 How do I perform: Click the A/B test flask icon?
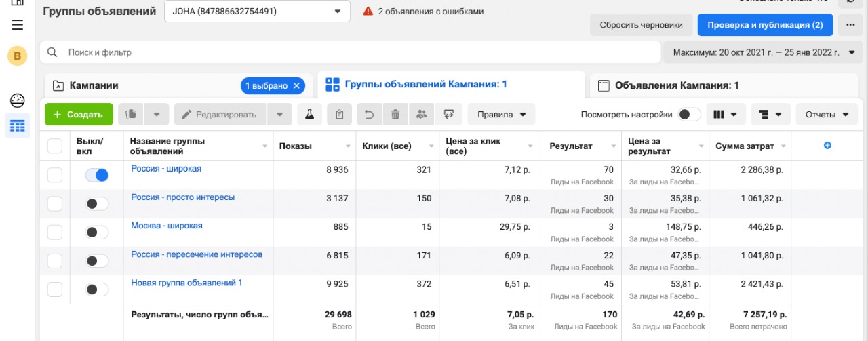tap(310, 115)
